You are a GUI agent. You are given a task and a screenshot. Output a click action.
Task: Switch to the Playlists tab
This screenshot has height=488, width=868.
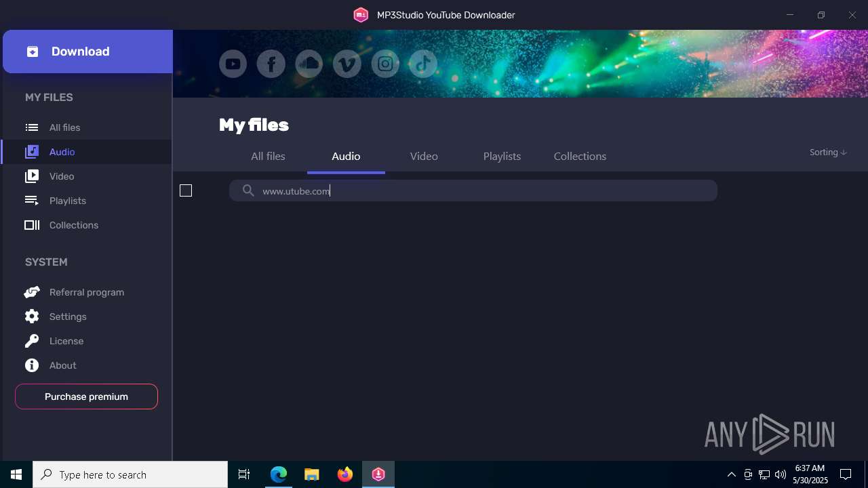coord(502,157)
